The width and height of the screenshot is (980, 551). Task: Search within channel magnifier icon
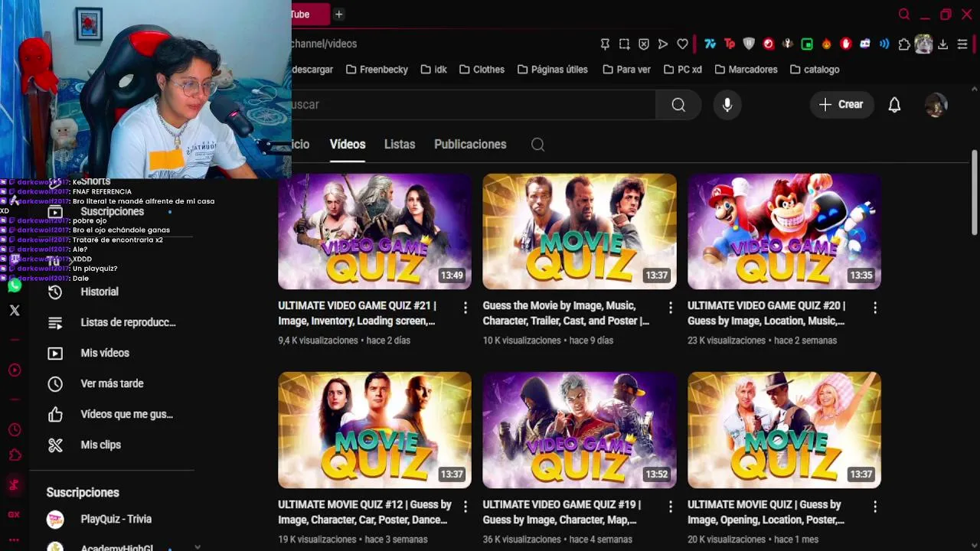coord(537,145)
